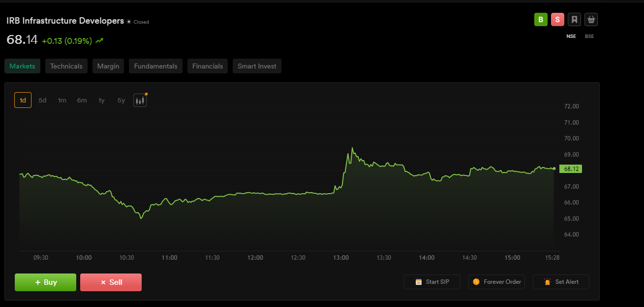Click the green + Buy button
The image size is (644, 307).
click(45, 282)
